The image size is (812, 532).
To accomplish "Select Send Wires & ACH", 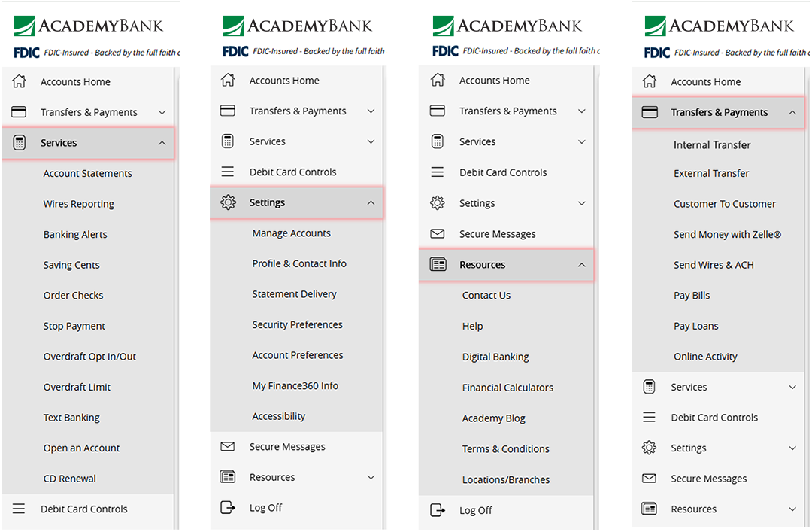I will [714, 264].
